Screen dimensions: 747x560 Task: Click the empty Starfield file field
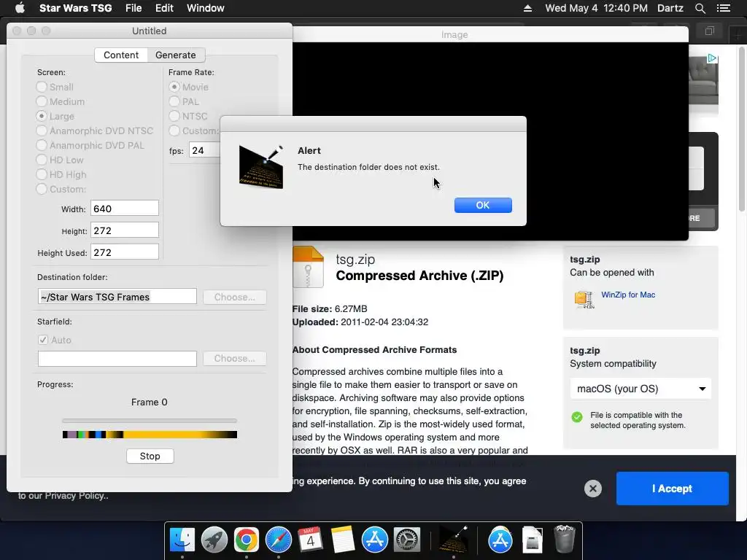tap(117, 358)
